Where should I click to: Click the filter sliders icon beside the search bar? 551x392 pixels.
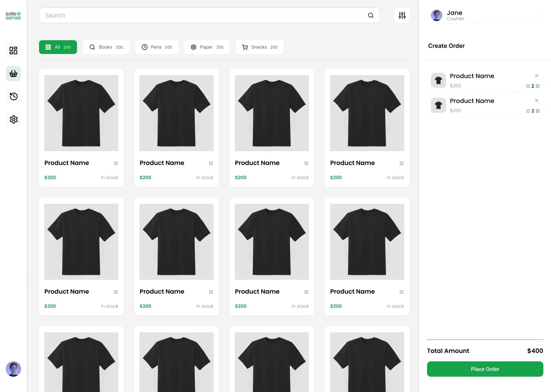(402, 15)
